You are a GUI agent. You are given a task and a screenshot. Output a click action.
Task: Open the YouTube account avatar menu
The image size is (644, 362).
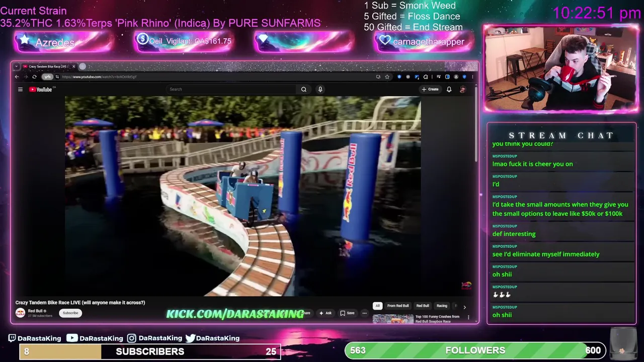[462, 89]
